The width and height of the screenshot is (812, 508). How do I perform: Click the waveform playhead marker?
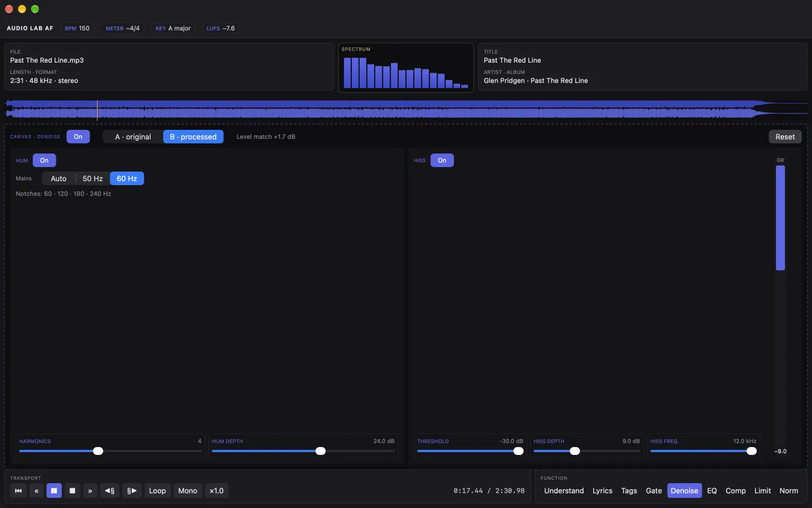coord(97,110)
